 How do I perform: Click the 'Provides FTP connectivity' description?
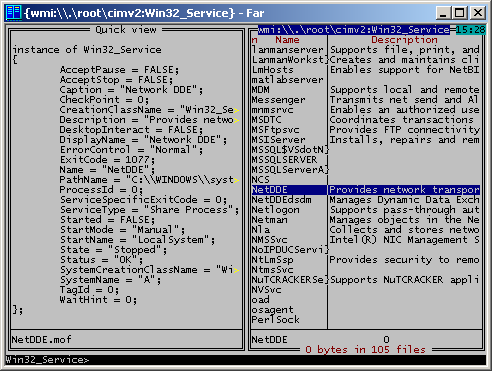coord(405,130)
